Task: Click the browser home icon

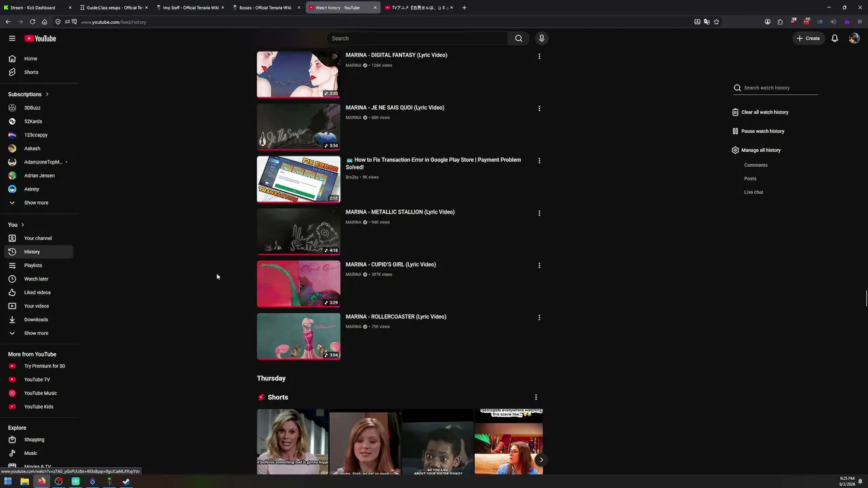Action: click(45, 22)
